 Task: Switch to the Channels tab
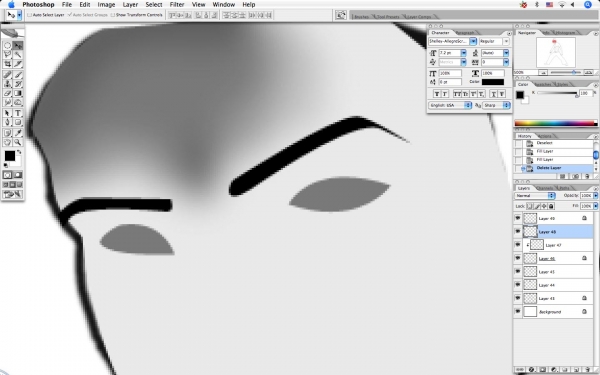544,188
